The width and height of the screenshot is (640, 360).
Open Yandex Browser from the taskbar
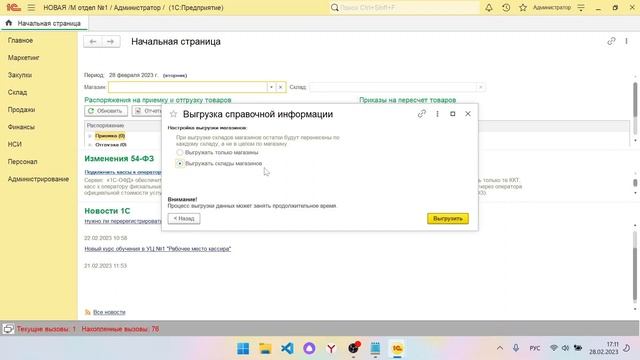331,349
